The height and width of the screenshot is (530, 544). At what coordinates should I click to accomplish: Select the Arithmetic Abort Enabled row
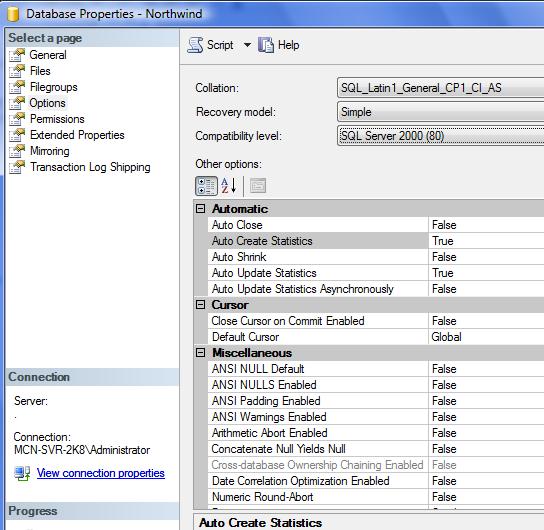coord(376,433)
